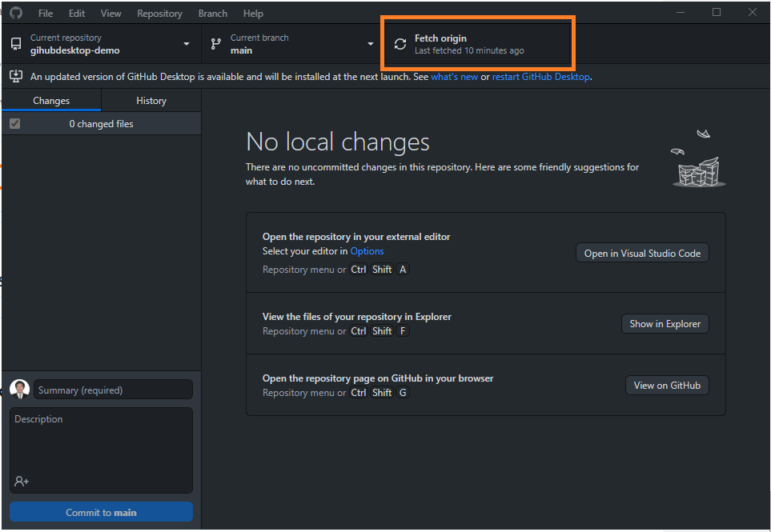771x532 pixels.
Task: Click the user avatar next to Summary
Action: (20, 389)
